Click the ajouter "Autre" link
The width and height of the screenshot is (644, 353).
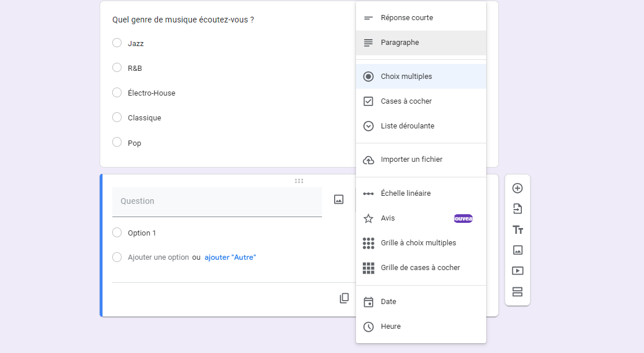pyautogui.click(x=230, y=257)
